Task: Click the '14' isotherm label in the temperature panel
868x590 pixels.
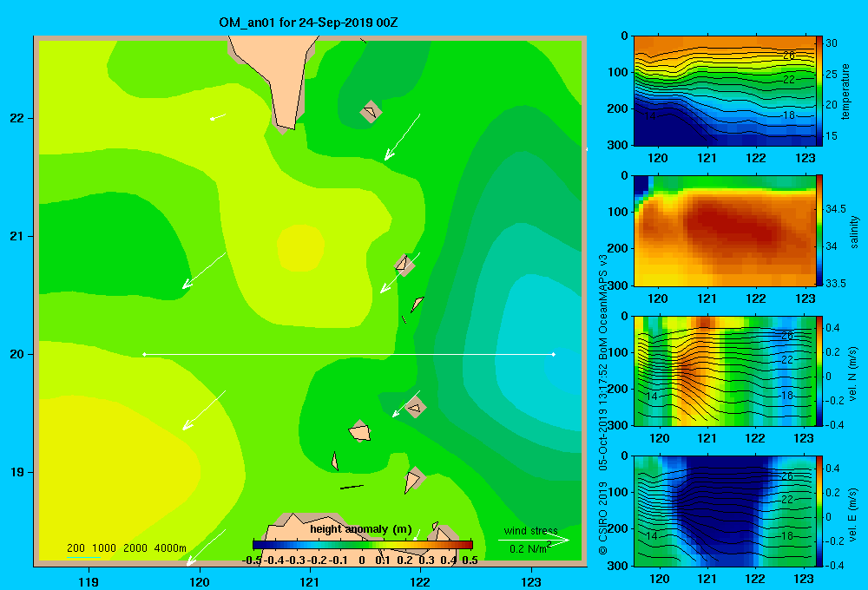Action: (650, 116)
